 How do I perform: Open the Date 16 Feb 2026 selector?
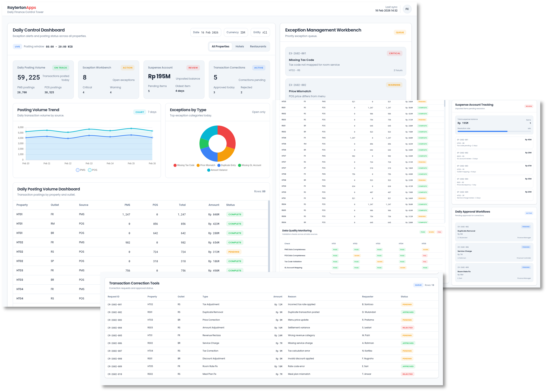(x=205, y=32)
